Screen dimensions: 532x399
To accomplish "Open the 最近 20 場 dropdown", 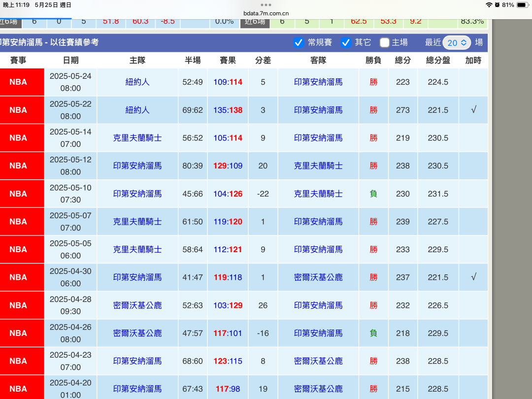I will point(457,43).
